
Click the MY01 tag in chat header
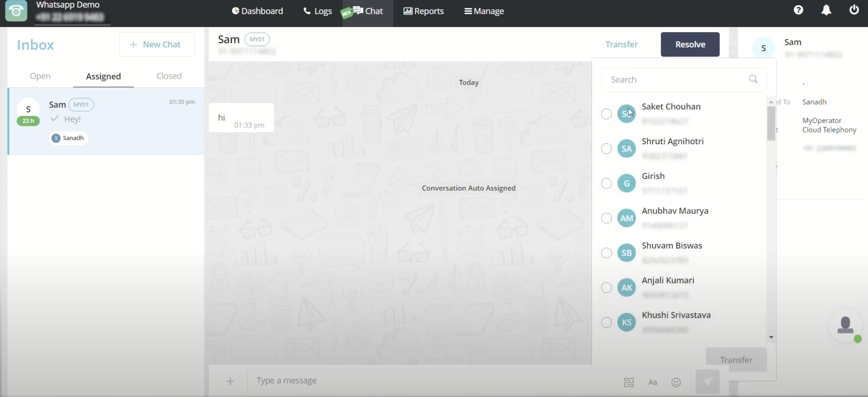coord(257,39)
